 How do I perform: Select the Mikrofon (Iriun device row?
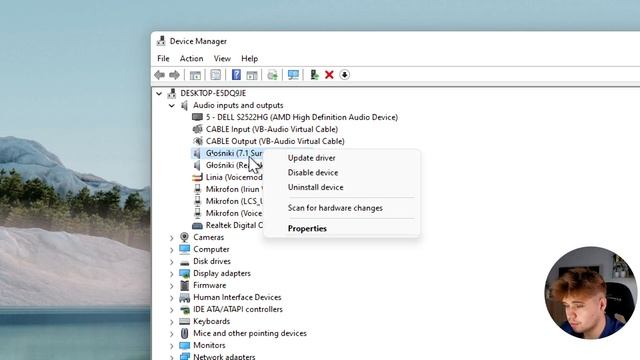[x=227, y=189]
